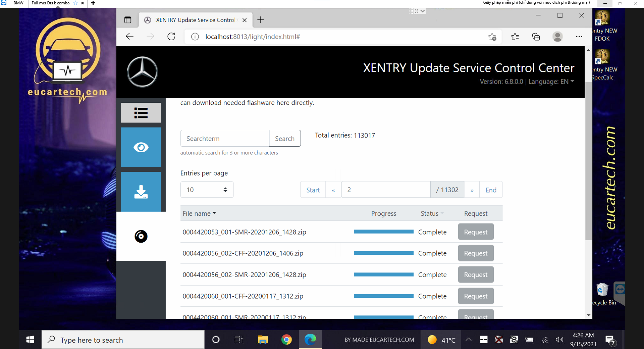Image resolution: width=644 pixels, height=349 pixels.
Task: Focus the Searchterm input field
Action: [225, 139]
